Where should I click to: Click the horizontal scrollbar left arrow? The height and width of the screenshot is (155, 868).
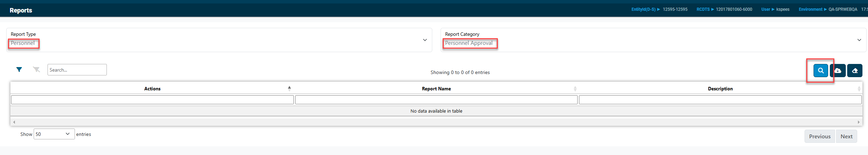click(x=14, y=122)
